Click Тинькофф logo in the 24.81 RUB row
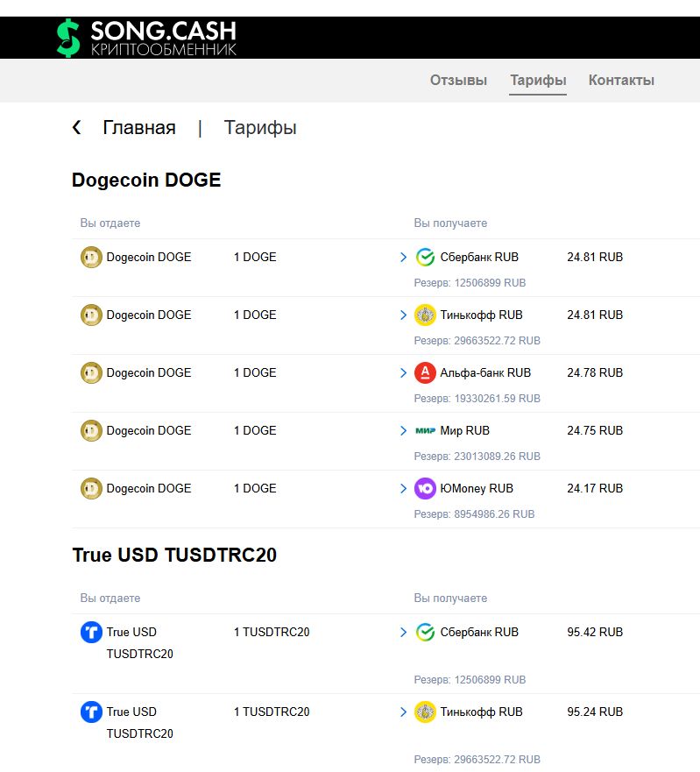 coord(425,315)
